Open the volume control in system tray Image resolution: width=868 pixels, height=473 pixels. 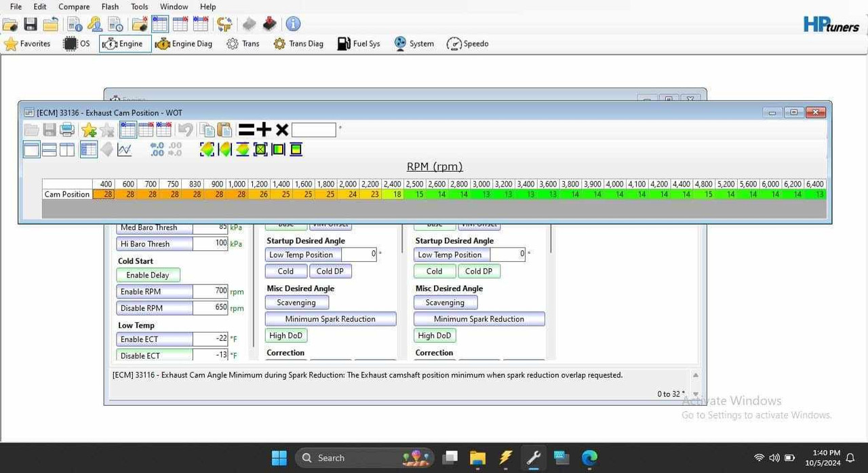click(774, 458)
